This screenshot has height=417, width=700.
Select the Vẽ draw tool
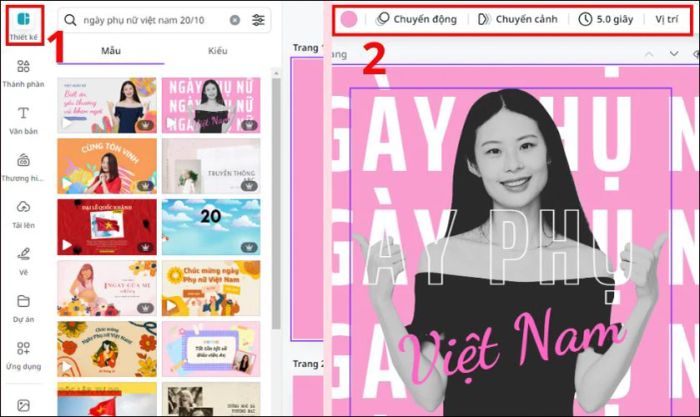[23, 261]
